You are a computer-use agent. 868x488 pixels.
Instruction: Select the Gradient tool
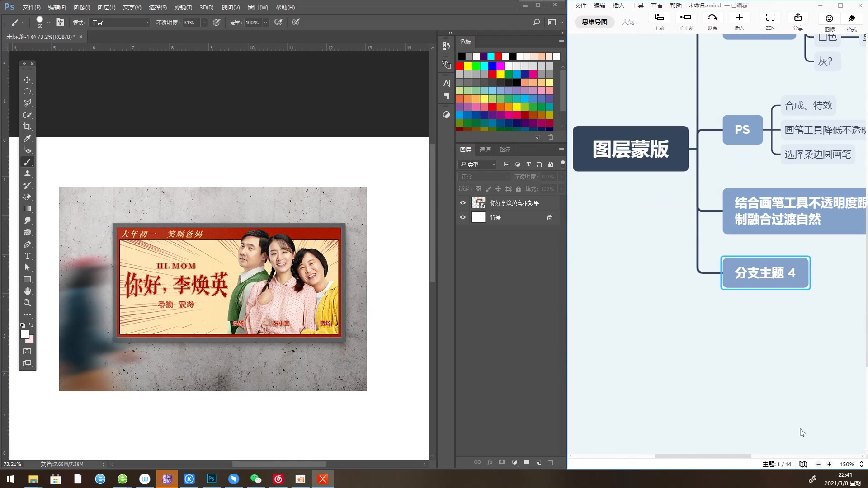[27, 209]
